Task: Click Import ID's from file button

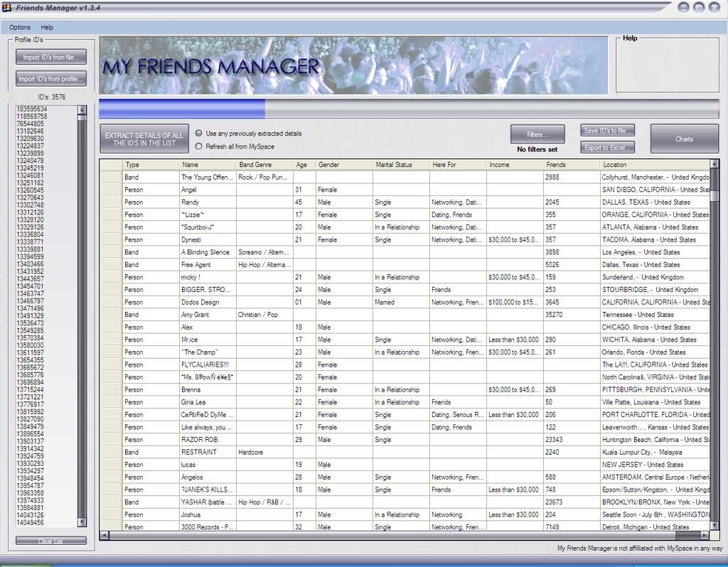Action: click(x=51, y=57)
